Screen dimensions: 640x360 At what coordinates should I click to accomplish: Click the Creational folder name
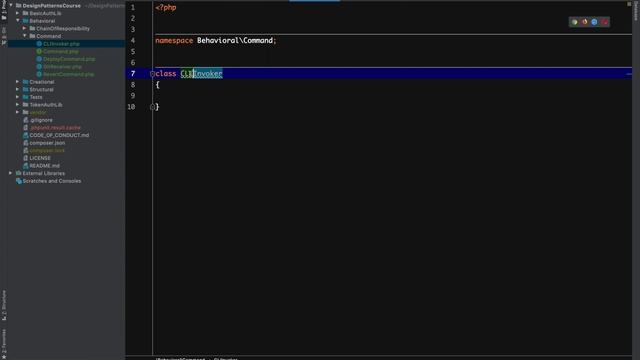pyautogui.click(x=42, y=82)
